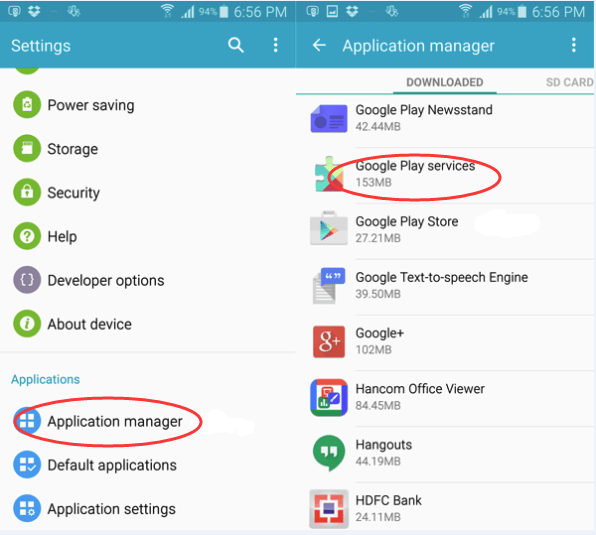Open search in Settings header
Image resolution: width=596 pixels, height=535 pixels.
point(236,46)
